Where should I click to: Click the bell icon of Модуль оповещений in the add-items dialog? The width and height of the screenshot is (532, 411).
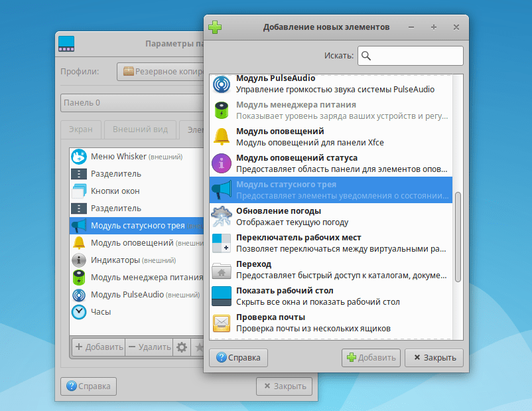[221, 137]
